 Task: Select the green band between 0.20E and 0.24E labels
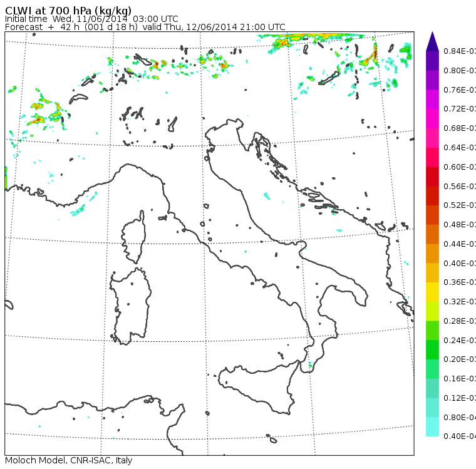click(x=432, y=350)
